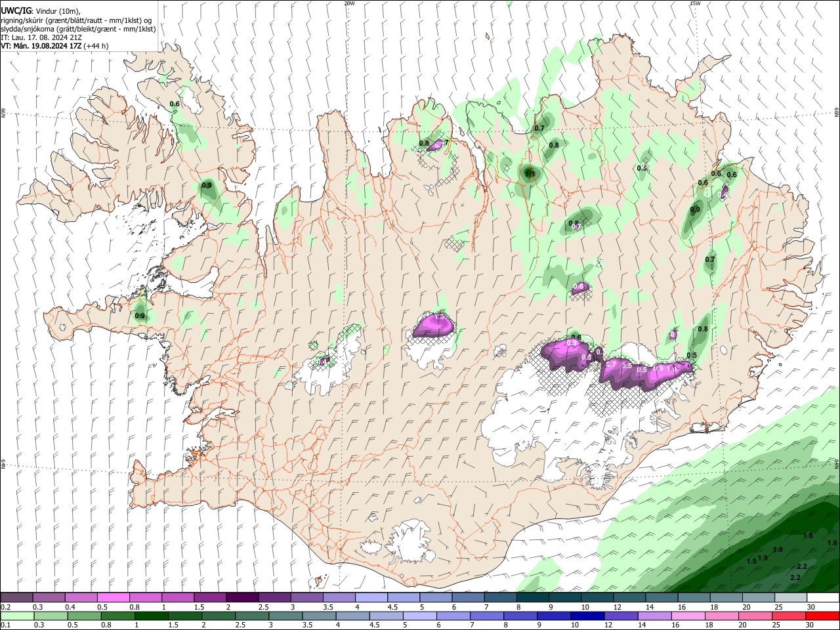Click the rain-scale swatch for 7–8
840x630 pixels.
coord(486,616)
